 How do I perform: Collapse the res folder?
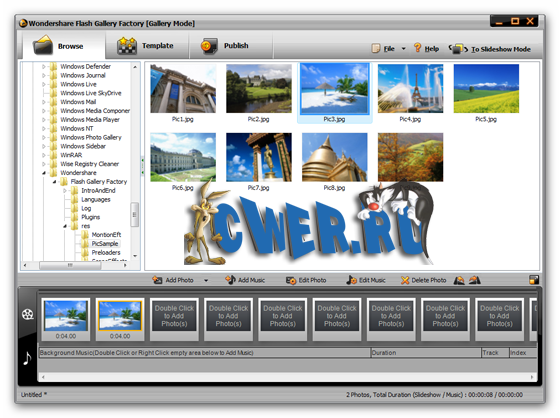65,226
